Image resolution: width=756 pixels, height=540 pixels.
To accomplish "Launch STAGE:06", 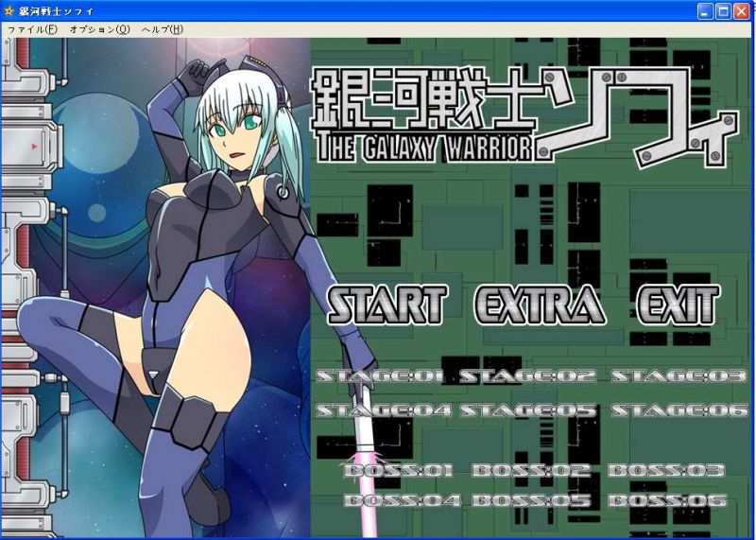I will click(679, 410).
